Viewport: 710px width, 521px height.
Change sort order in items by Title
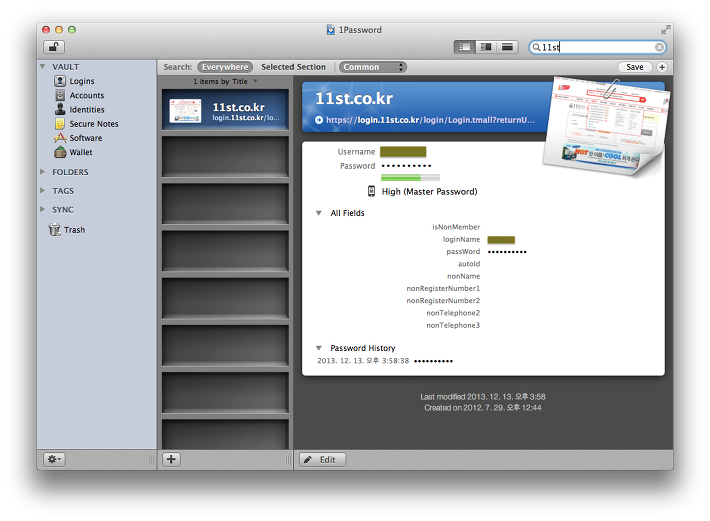(225, 81)
